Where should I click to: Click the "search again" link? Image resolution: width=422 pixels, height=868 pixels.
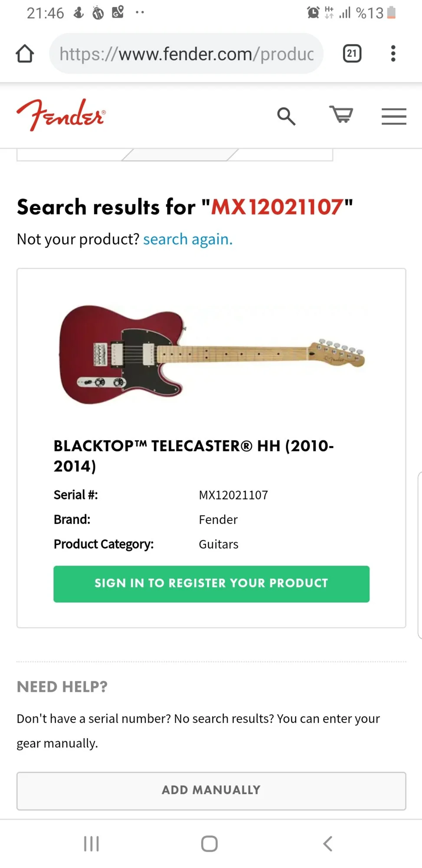[188, 239]
